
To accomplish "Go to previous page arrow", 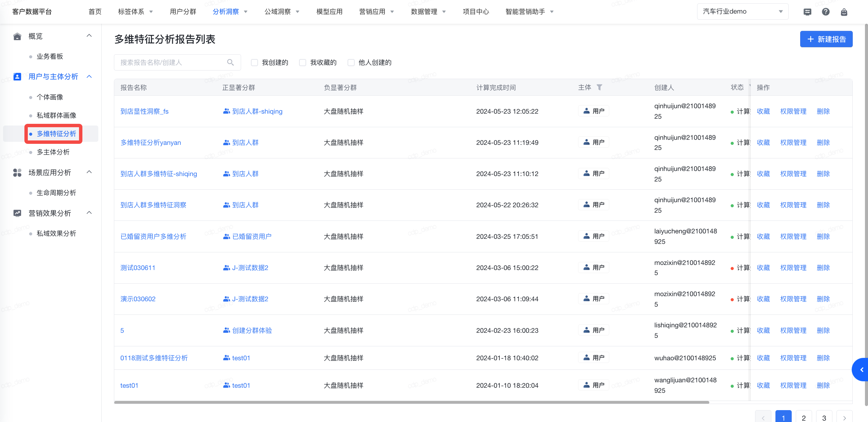I will pos(763,417).
